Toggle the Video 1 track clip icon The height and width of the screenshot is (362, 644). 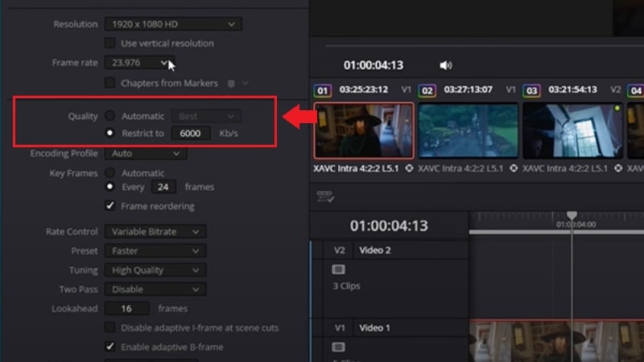[x=338, y=348]
